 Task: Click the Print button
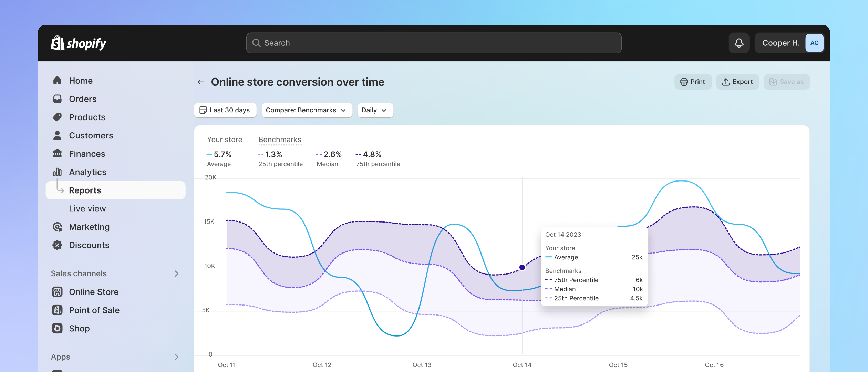tap(693, 81)
